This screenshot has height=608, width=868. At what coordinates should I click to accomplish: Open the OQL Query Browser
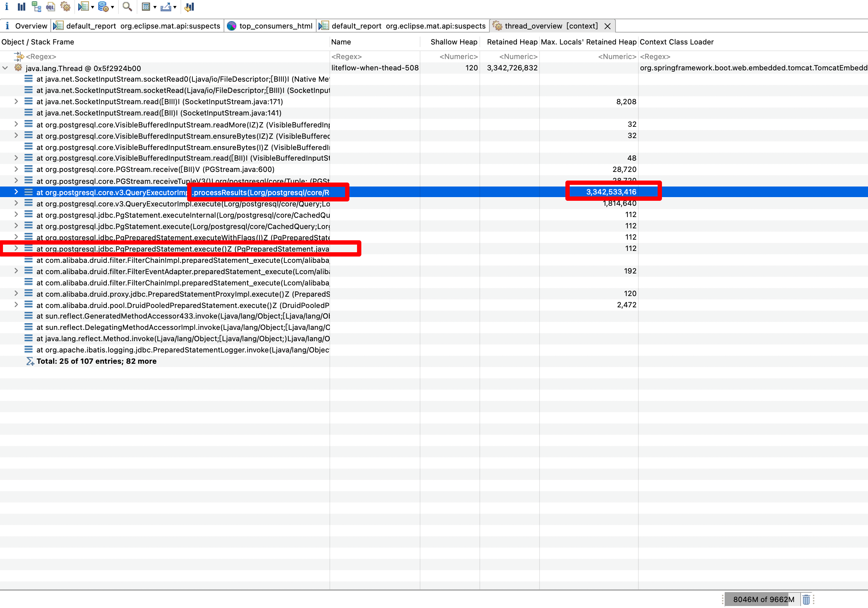(50, 6)
